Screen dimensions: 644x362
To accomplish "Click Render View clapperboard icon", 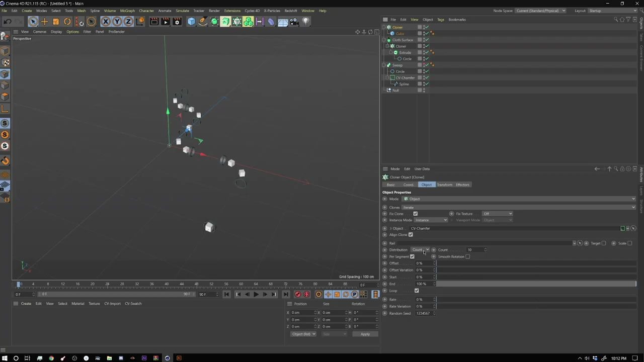I will (x=154, y=22).
